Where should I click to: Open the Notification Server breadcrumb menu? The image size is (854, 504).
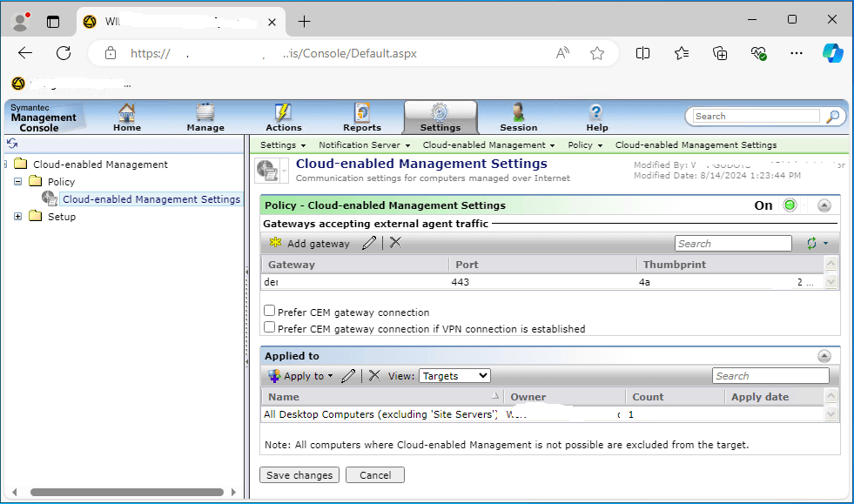(x=365, y=145)
